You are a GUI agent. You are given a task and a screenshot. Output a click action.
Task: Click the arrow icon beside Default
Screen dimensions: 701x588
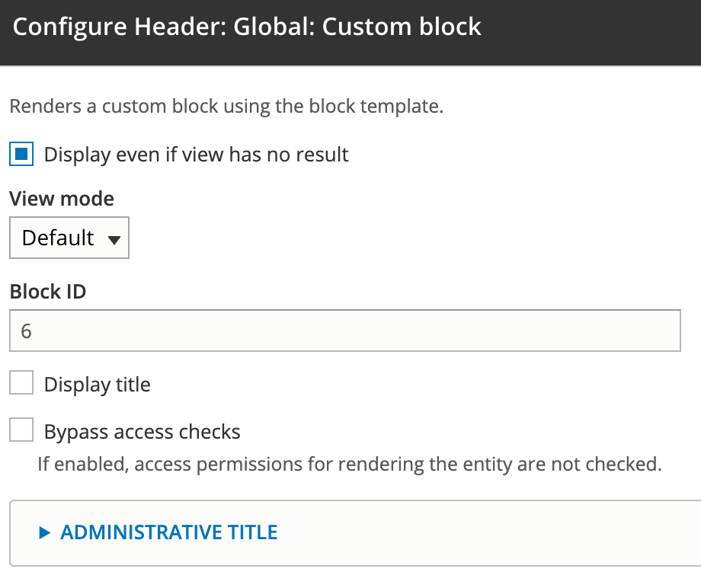(114, 239)
